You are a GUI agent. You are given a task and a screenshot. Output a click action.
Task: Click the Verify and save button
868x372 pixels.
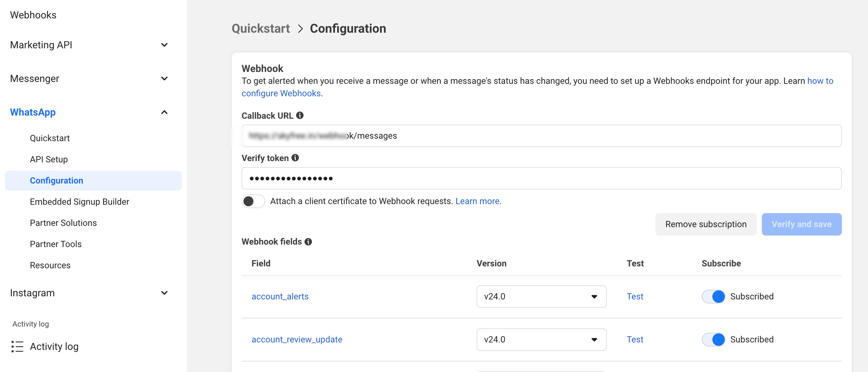click(x=801, y=224)
